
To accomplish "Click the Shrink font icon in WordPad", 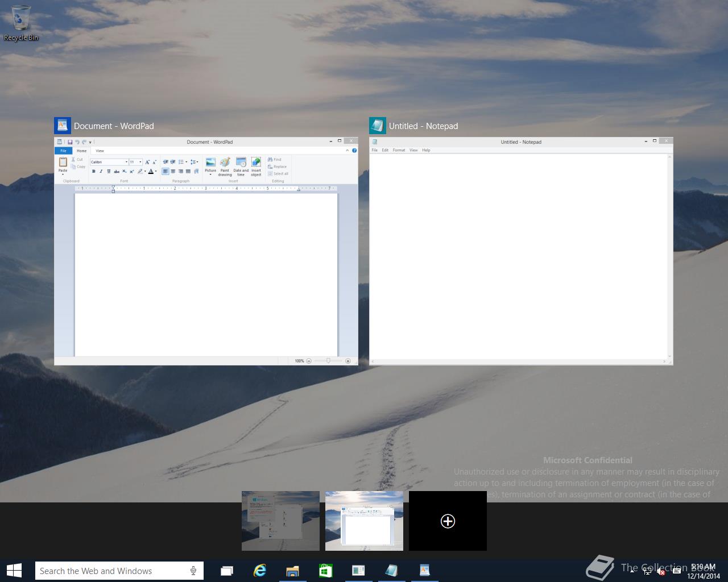I will point(154,162).
